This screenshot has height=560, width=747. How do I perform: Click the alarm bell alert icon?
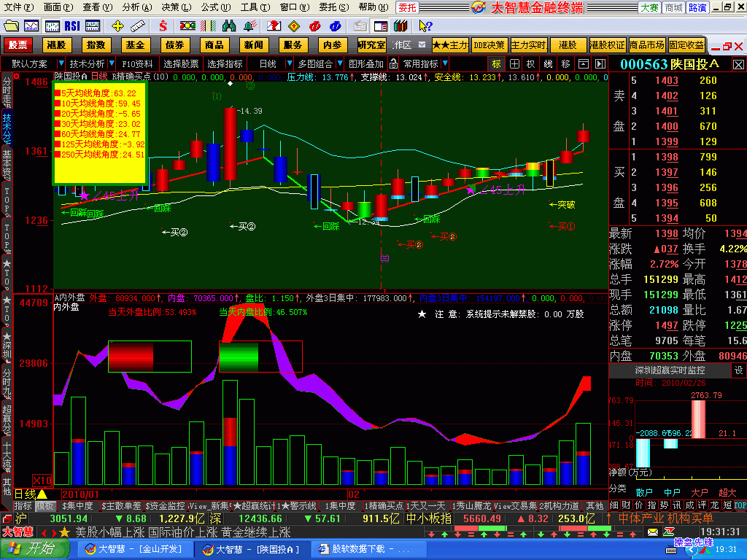(250, 26)
